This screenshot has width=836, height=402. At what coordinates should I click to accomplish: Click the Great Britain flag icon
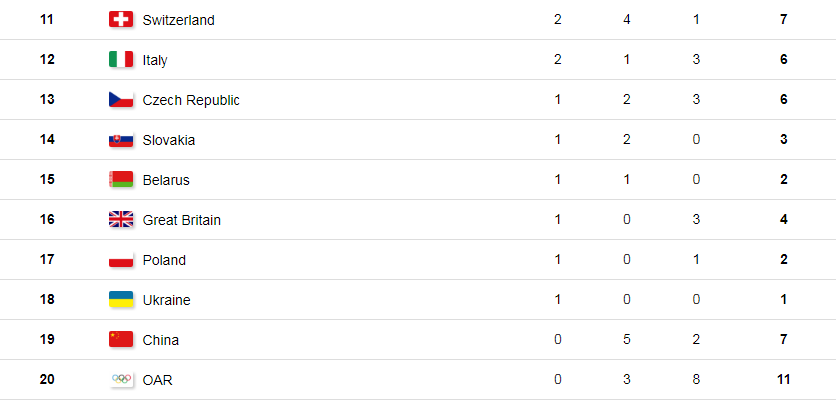coord(121,219)
